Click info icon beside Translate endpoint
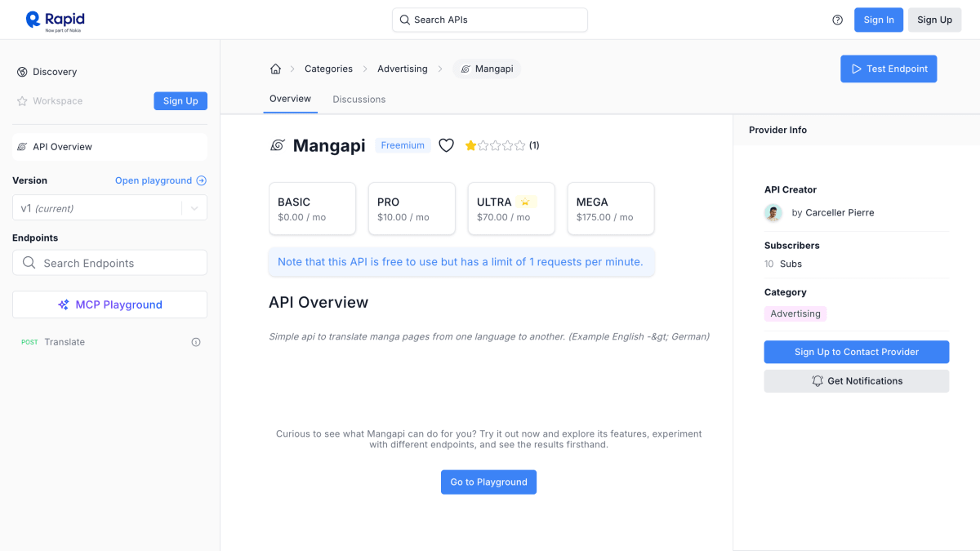This screenshot has width=980, height=551. click(196, 342)
